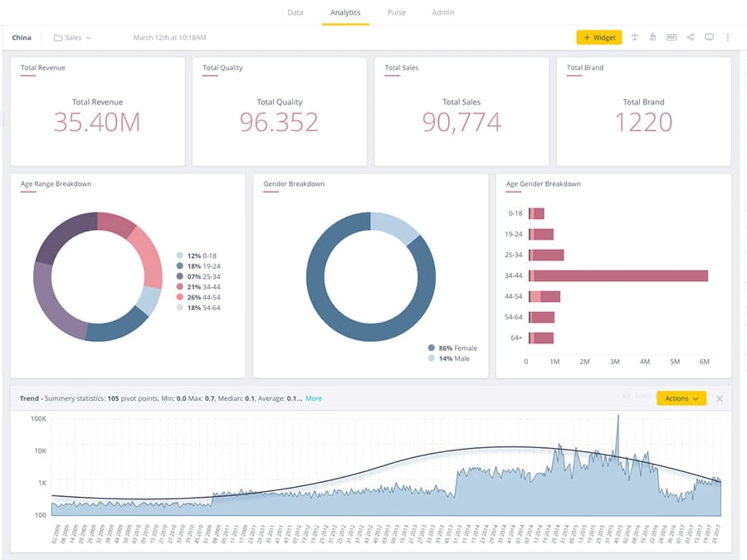Screen dimensions: 747x560
Task: Toggle the Male legend entry
Action: coord(449,358)
